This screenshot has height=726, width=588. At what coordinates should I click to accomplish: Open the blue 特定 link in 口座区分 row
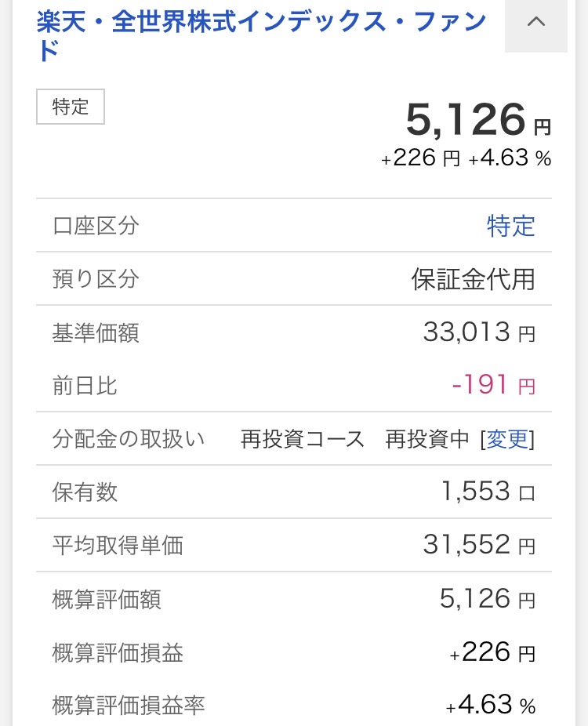click(510, 227)
